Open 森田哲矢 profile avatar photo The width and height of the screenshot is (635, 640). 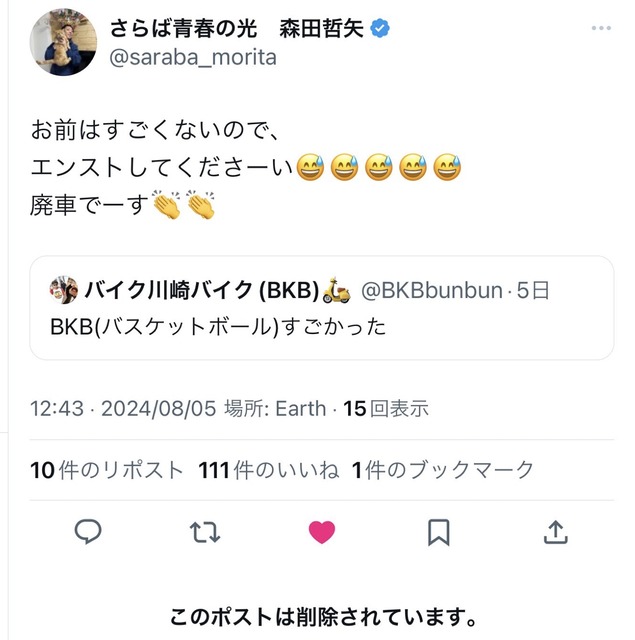click(x=63, y=42)
